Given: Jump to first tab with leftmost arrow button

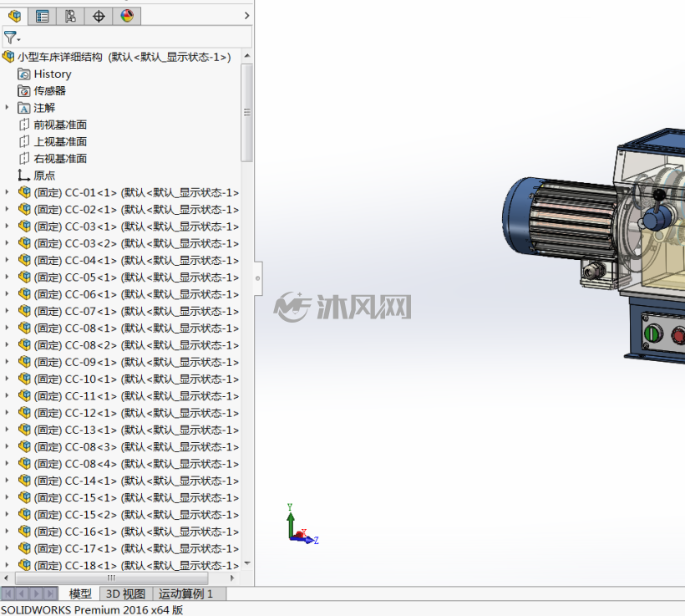Looking at the screenshot, I should [8, 593].
